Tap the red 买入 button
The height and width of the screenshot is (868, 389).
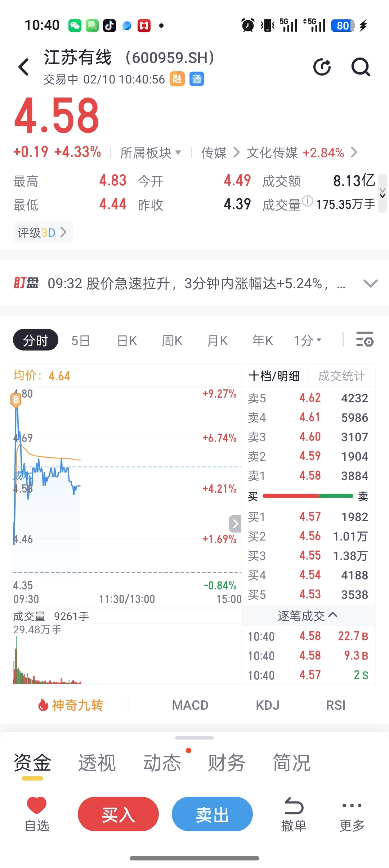pos(118,814)
